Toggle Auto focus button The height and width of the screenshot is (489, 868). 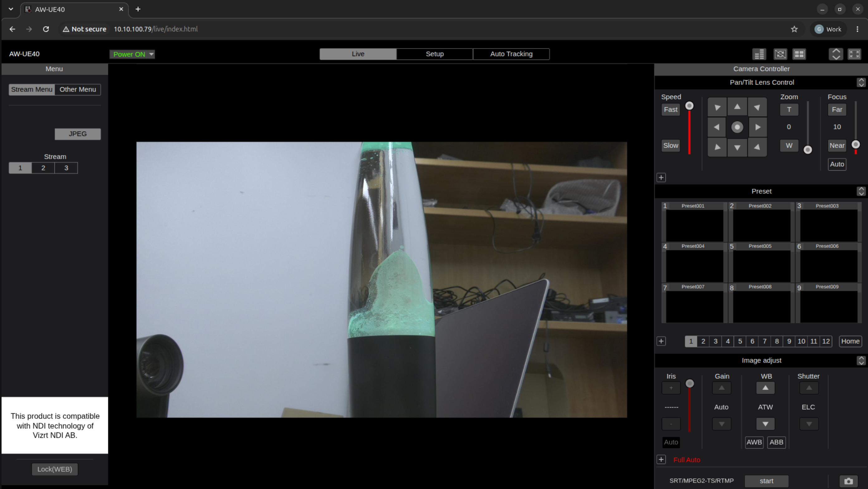(837, 164)
